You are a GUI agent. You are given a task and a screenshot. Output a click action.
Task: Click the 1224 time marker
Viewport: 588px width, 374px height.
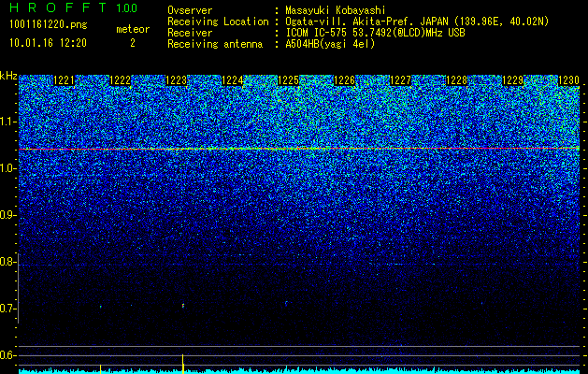(232, 80)
